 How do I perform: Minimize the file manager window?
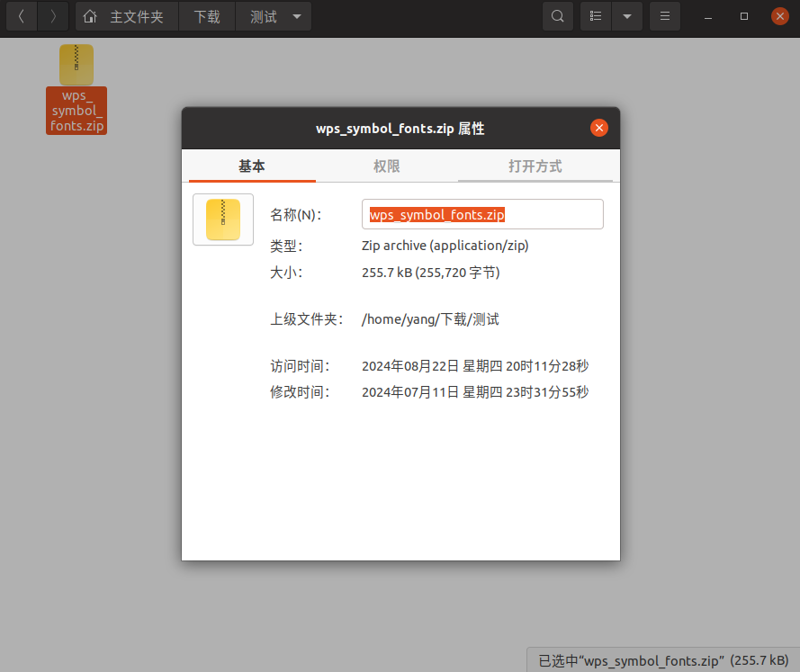[x=708, y=16]
